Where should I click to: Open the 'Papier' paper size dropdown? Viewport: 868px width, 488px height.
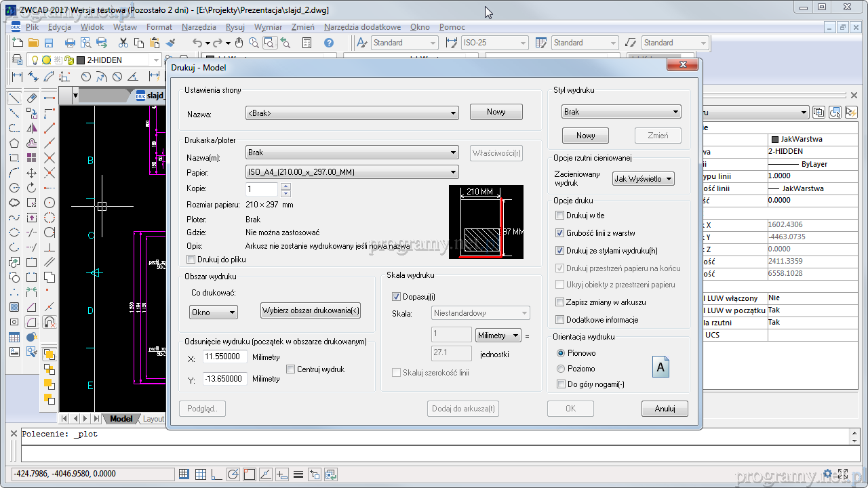pos(352,172)
